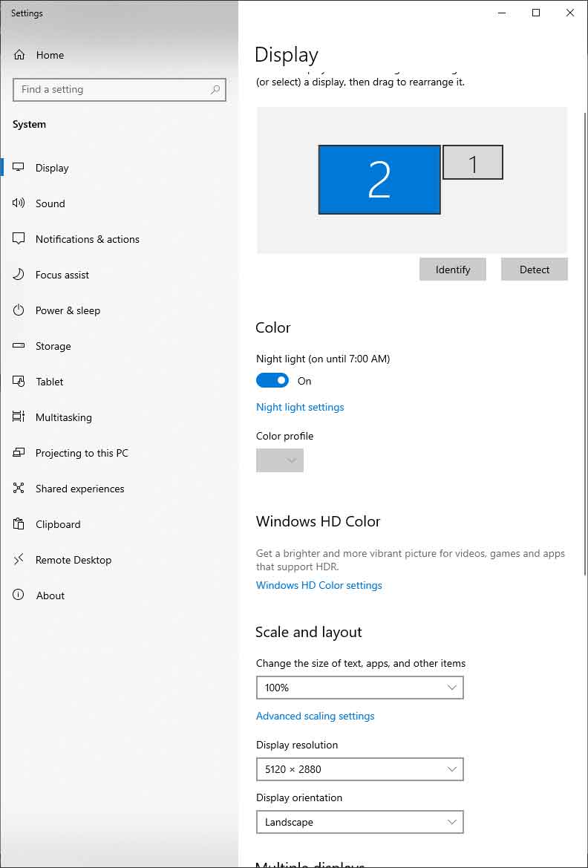Click the Clipboard icon in sidebar
588x868 pixels.
pyautogui.click(x=19, y=524)
